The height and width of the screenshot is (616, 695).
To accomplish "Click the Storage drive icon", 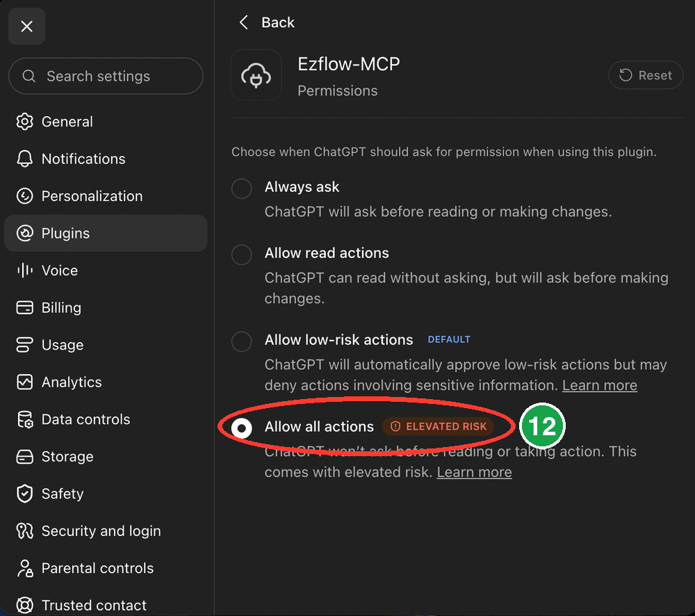I will 25,456.
